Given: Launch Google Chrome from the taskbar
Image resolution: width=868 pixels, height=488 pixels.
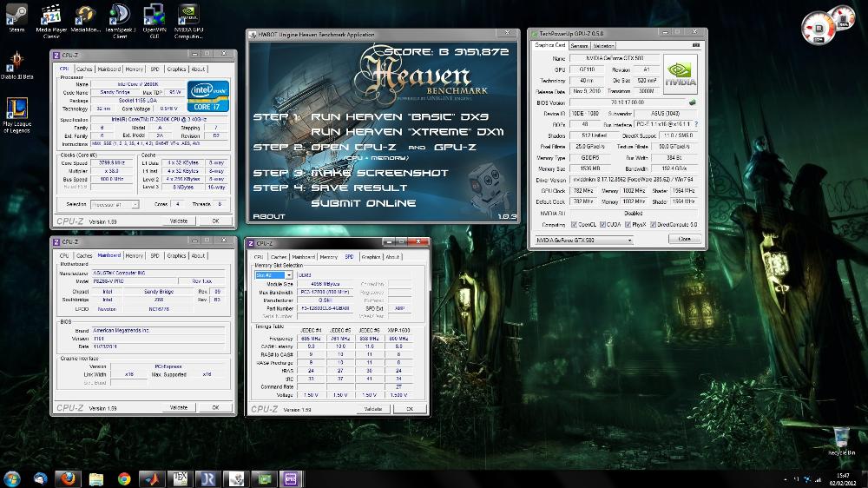Looking at the screenshot, I should pyautogui.click(x=124, y=478).
